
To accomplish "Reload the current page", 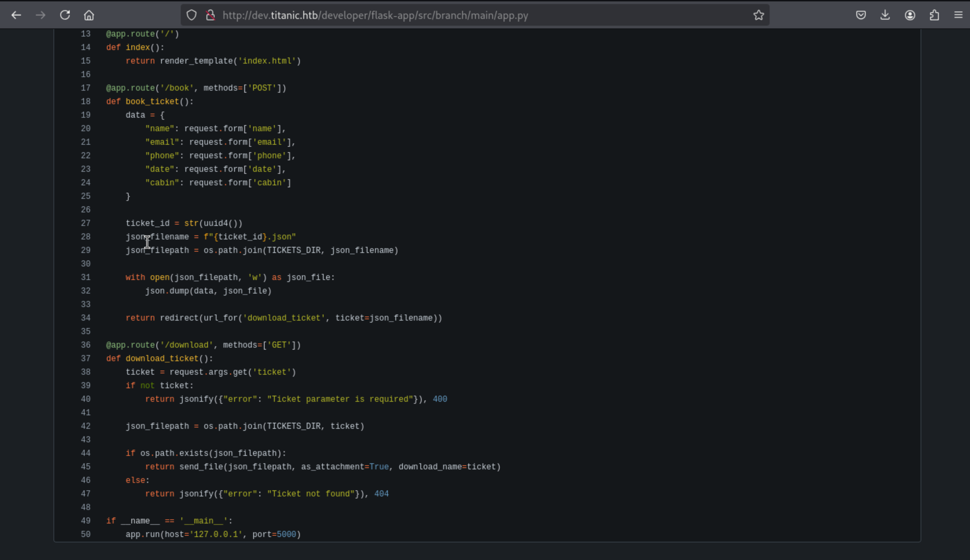I will pyautogui.click(x=65, y=15).
